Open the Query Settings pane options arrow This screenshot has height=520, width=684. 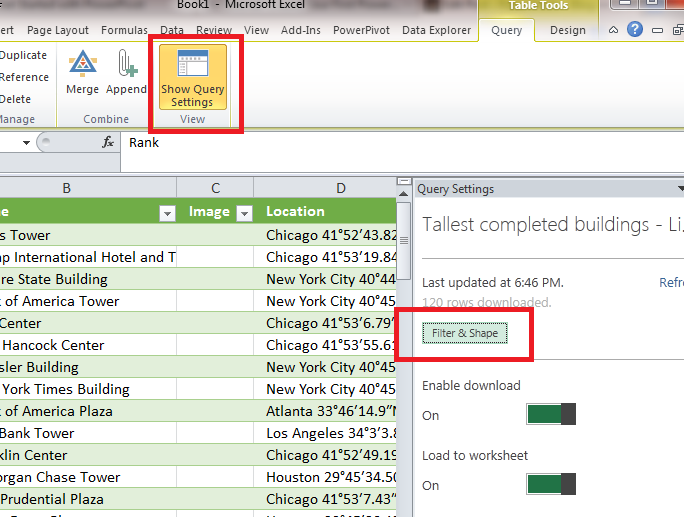click(681, 189)
